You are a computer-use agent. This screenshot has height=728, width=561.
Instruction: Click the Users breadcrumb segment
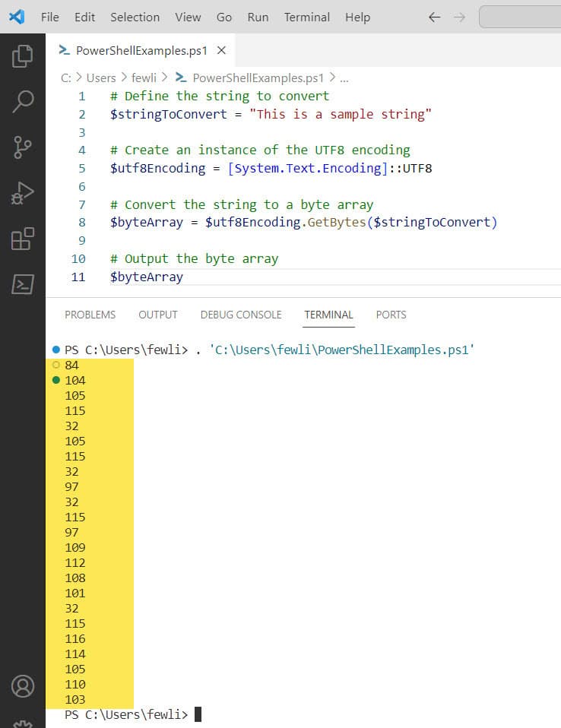[101, 78]
